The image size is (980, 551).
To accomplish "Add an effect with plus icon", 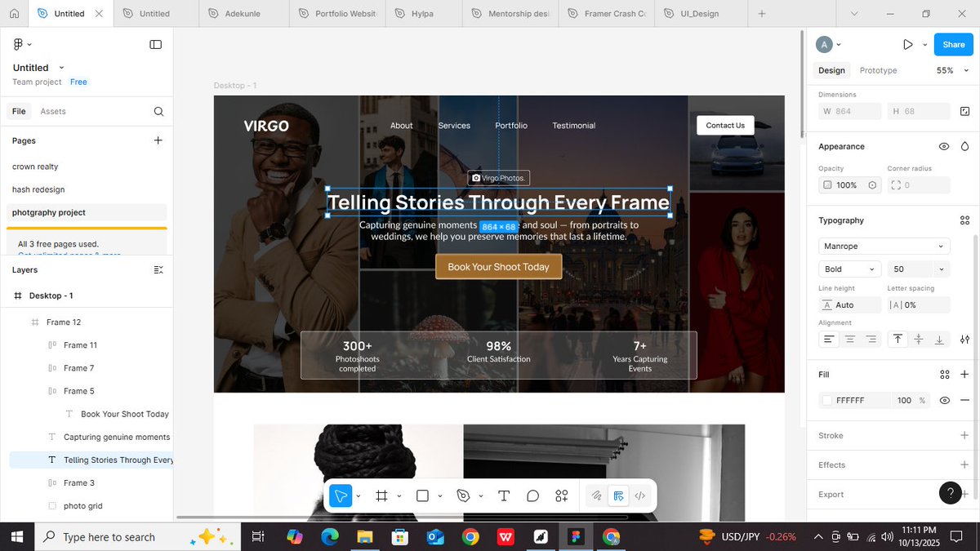I will (964, 464).
